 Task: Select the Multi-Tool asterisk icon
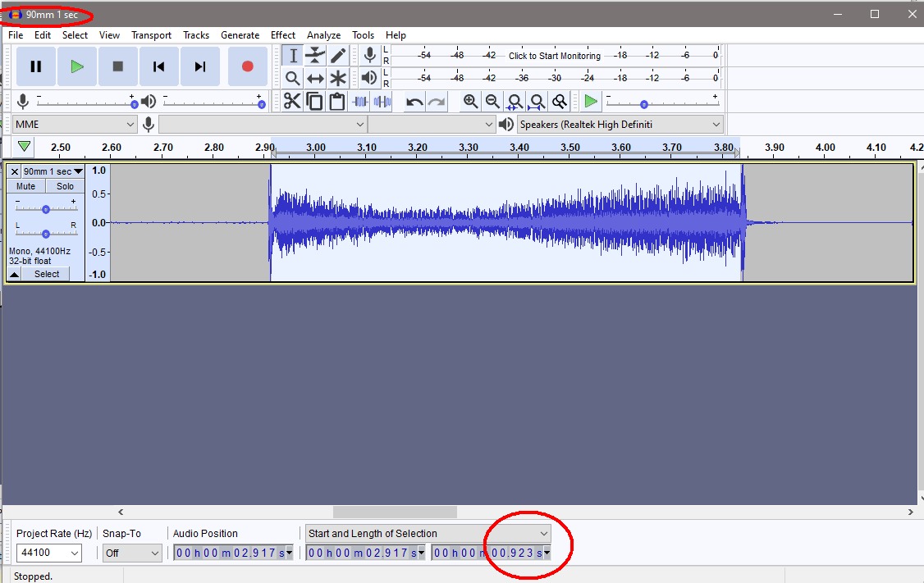(x=338, y=79)
